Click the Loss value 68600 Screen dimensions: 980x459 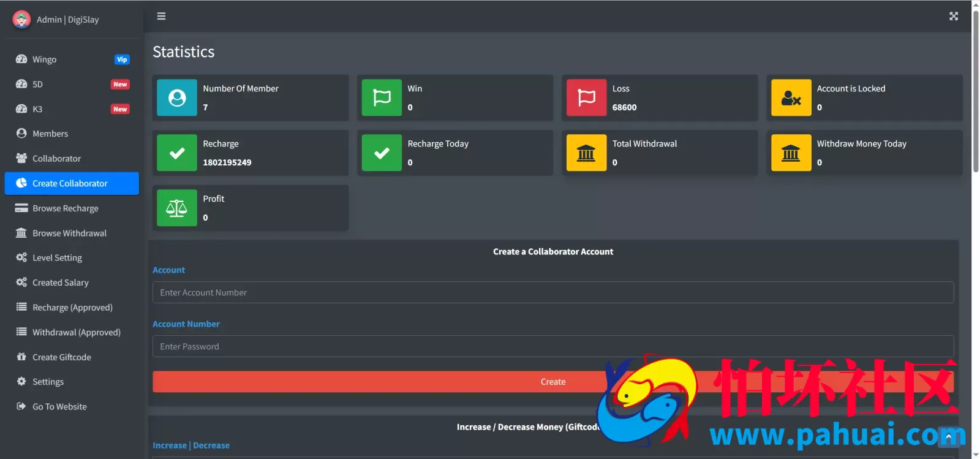pos(624,107)
